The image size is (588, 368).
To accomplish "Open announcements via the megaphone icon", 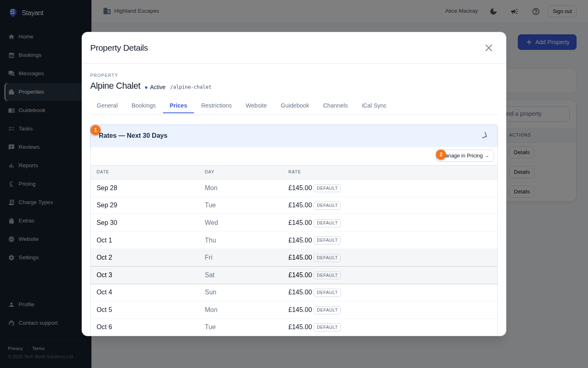I will point(514,11).
